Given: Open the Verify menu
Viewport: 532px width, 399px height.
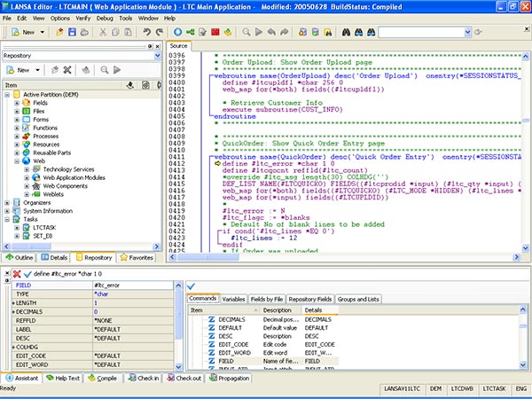Looking at the screenshot, I should point(84,18).
